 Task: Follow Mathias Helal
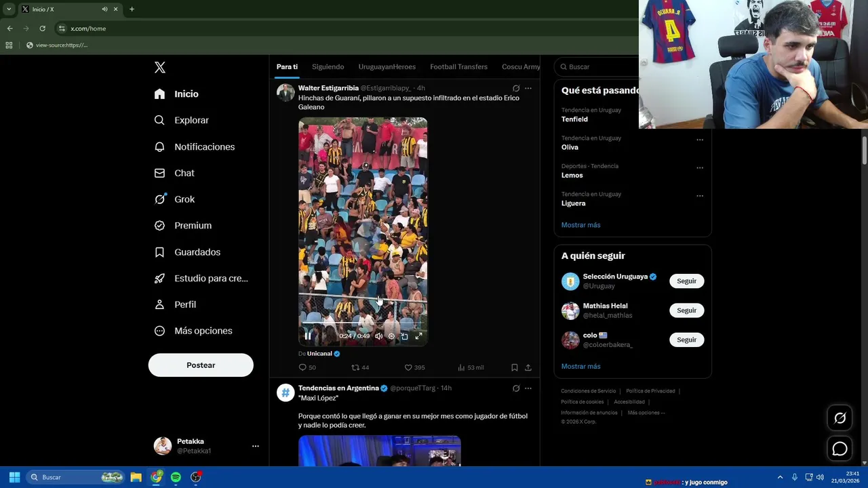tap(686, 310)
